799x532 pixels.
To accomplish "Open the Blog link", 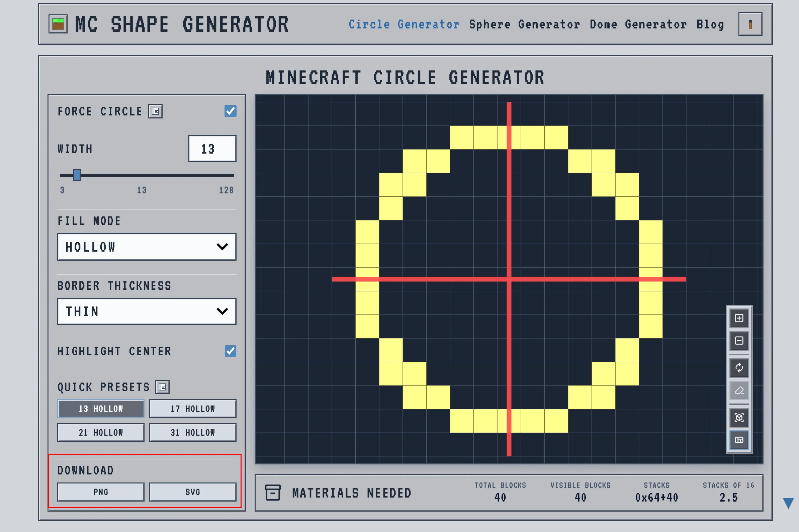I will [710, 24].
